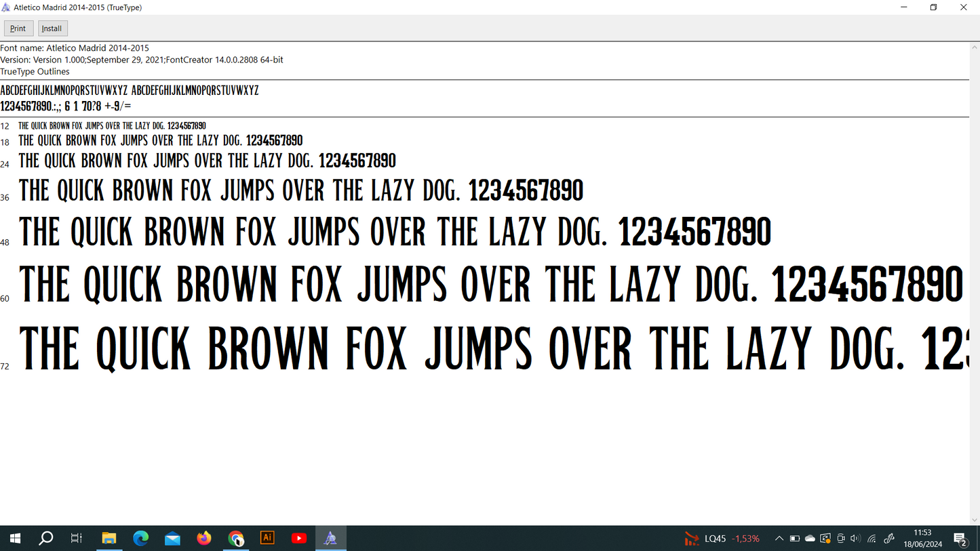
Task: Open the LQ45 stock widget
Action: [722, 539]
